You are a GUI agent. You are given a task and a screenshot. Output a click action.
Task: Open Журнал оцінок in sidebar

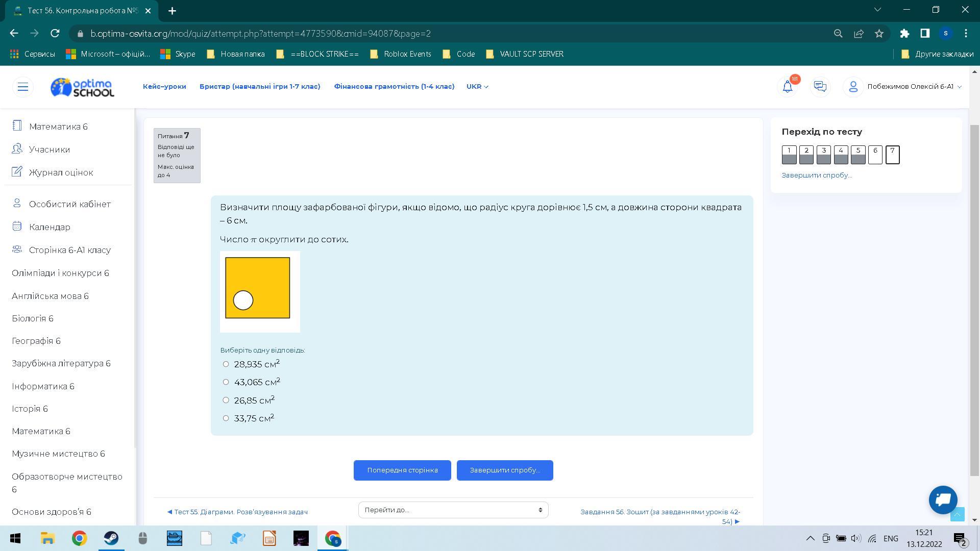61,172
